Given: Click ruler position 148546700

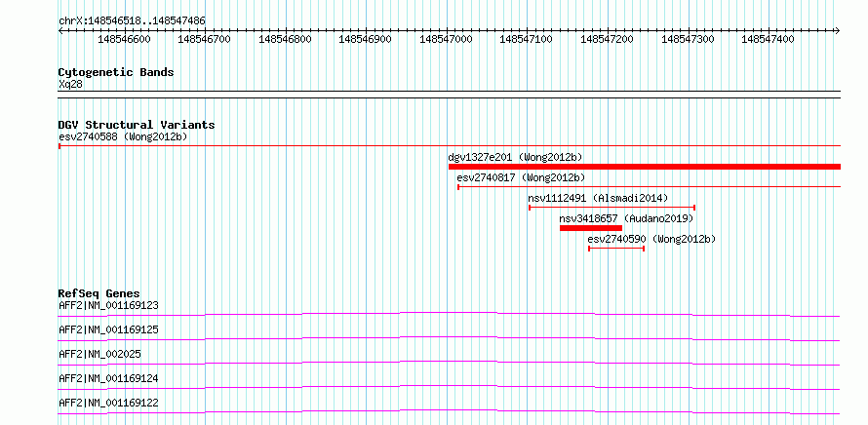Looking at the screenshot, I should click(204, 39).
